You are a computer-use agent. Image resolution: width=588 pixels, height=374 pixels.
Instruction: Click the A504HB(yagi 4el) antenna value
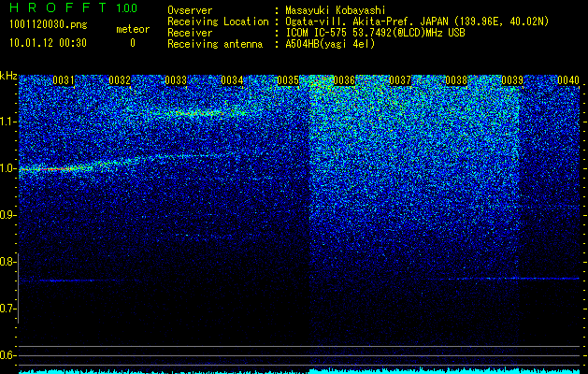tap(330, 44)
